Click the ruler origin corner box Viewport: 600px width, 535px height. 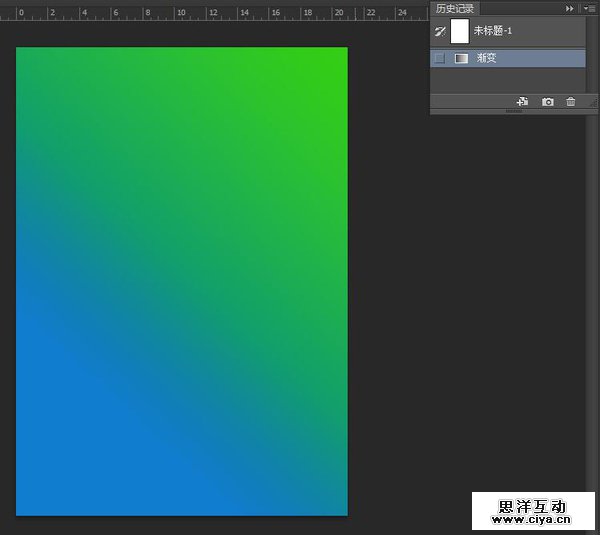(4, 14)
